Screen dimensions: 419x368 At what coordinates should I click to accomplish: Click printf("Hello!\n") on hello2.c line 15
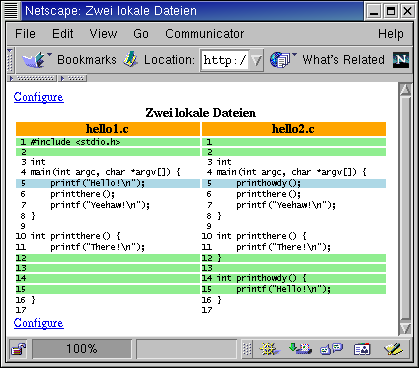(x=284, y=289)
